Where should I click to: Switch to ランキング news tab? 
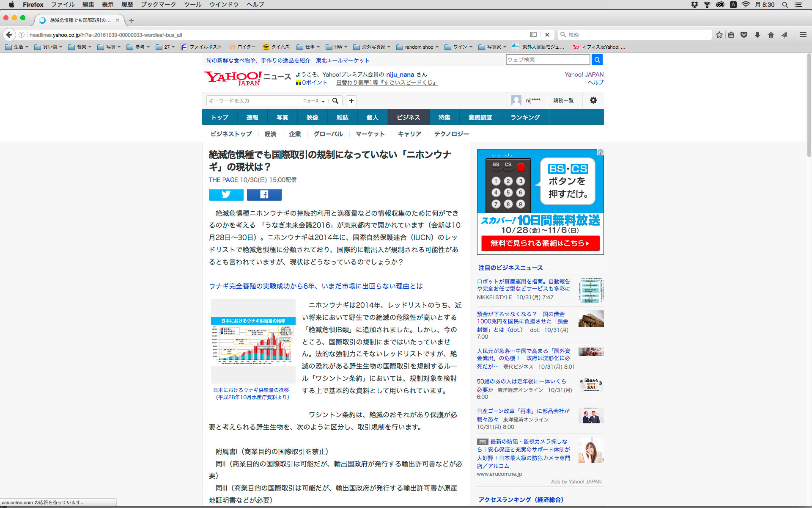(525, 117)
